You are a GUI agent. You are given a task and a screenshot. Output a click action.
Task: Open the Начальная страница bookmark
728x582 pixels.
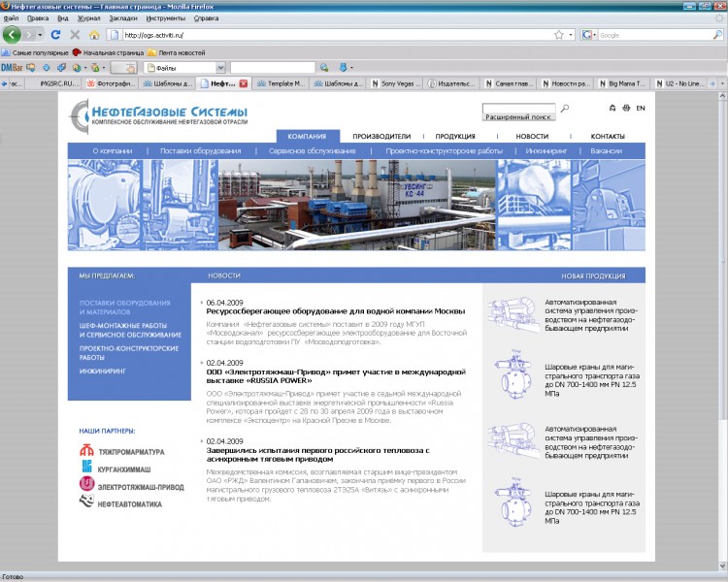pos(108,53)
